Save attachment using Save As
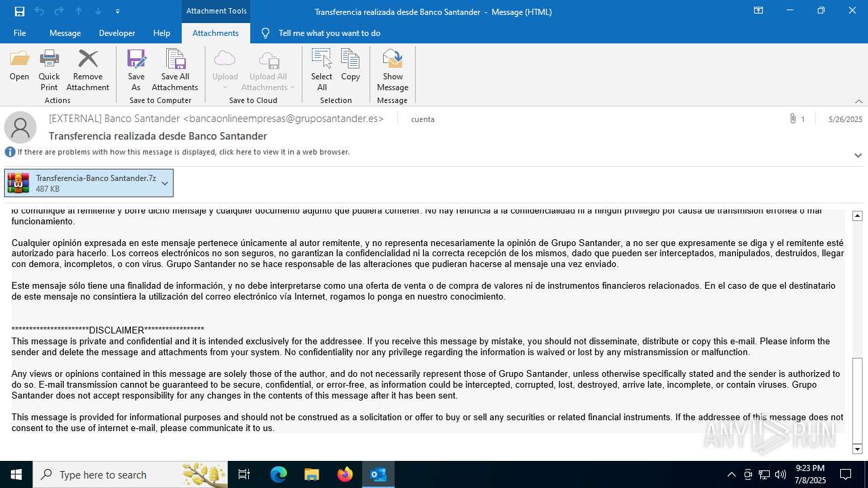Image resolution: width=868 pixels, height=488 pixels. click(136, 70)
